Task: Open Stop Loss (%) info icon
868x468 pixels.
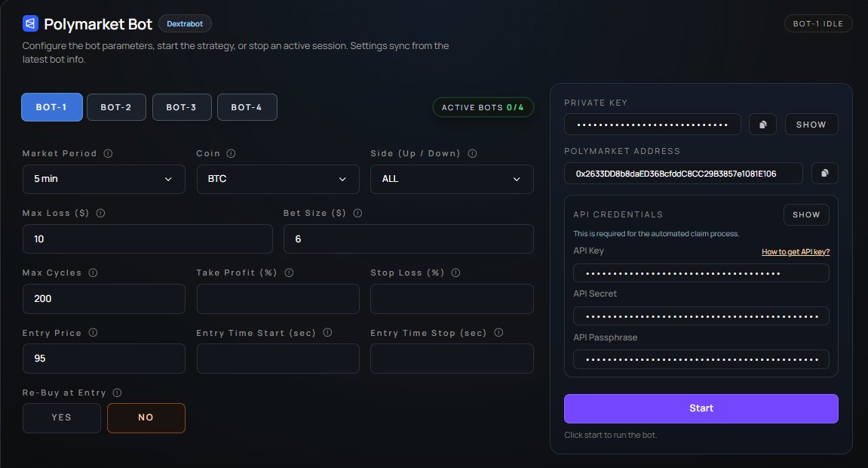Action: click(455, 272)
